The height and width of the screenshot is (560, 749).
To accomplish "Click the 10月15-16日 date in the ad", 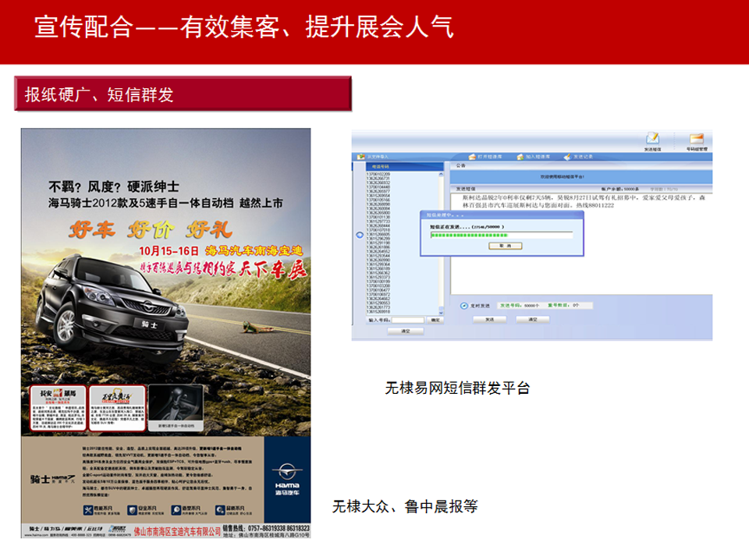I will pyautogui.click(x=169, y=251).
